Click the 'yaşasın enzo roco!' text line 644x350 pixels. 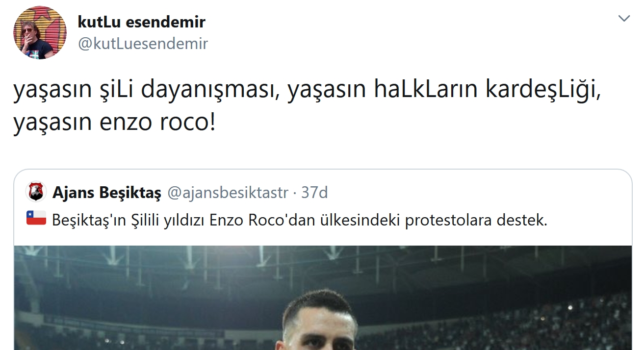coord(114,123)
